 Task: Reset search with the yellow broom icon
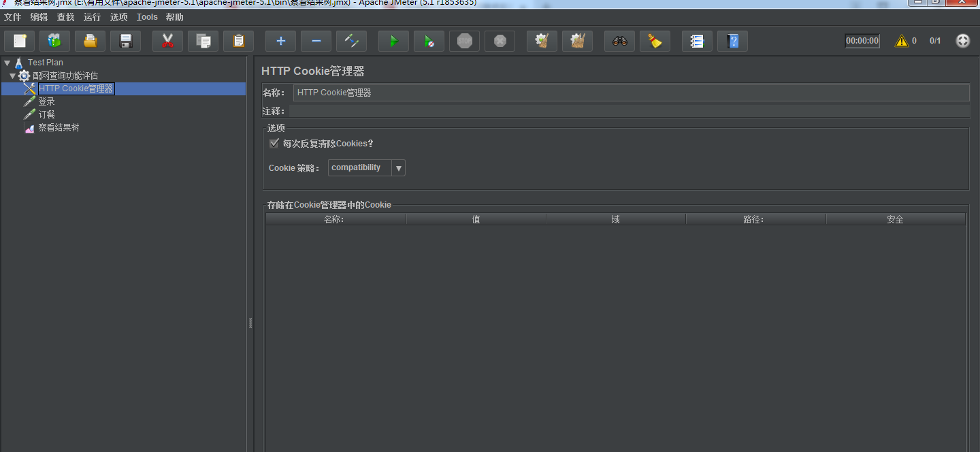click(x=655, y=41)
